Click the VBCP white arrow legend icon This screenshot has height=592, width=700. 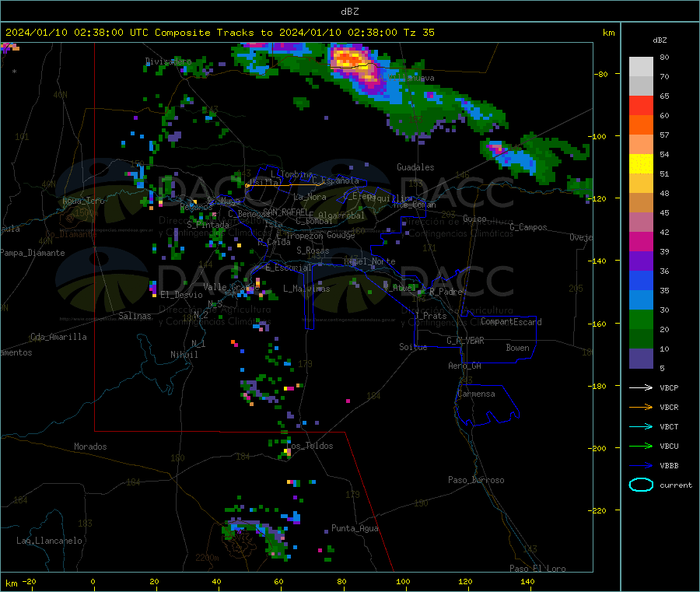point(641,387)
